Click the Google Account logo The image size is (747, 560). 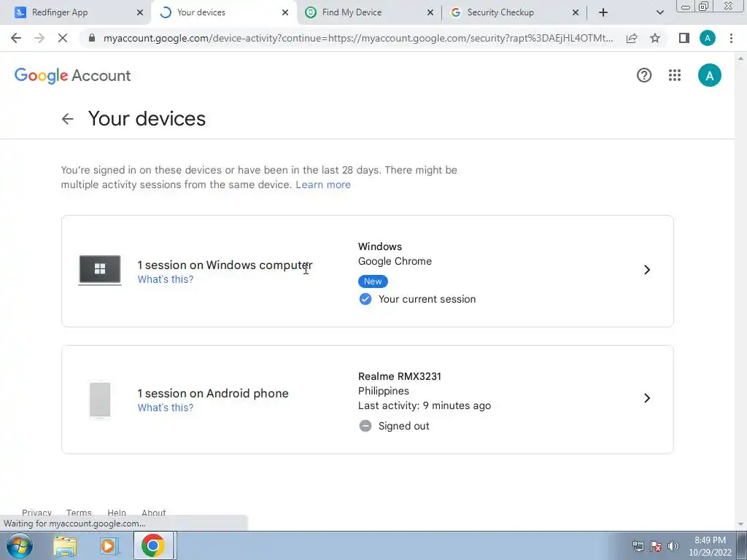(72, 75)
